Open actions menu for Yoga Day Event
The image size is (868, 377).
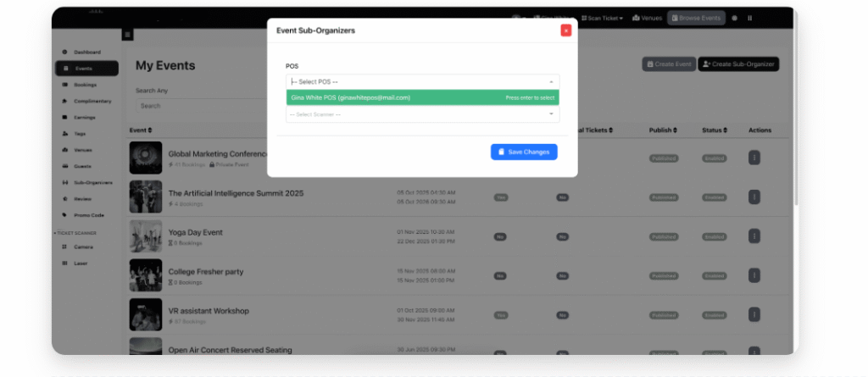[x=754, y=236]
